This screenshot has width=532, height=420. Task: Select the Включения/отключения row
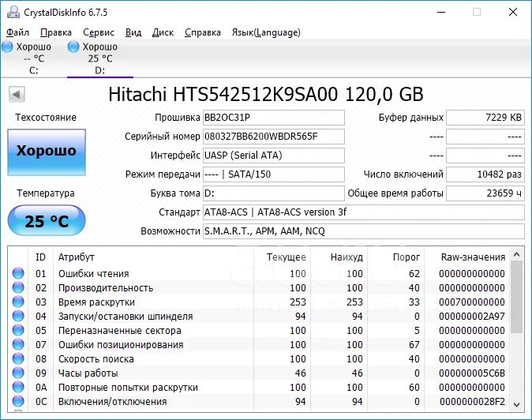click(259, 402)
